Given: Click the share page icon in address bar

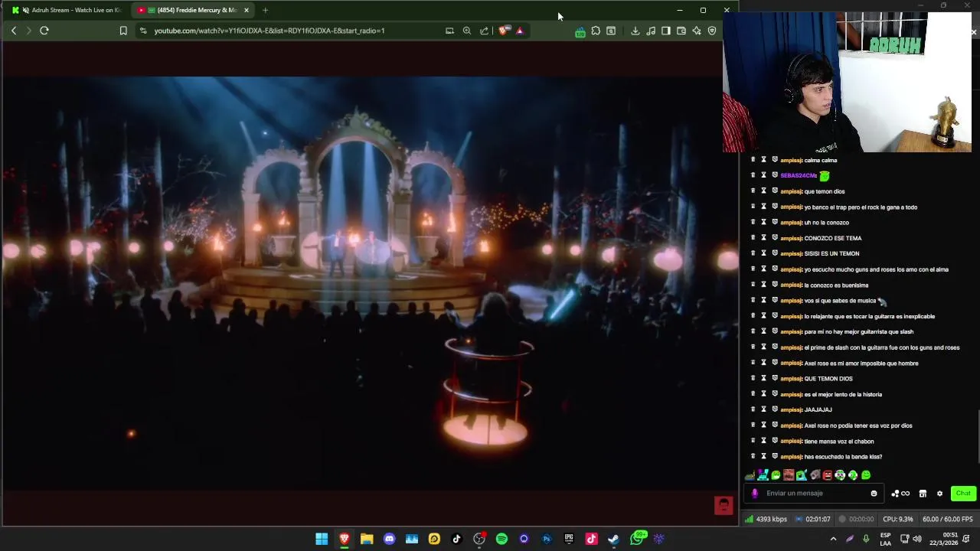Looking at the screenshot, I should (484, 31).
